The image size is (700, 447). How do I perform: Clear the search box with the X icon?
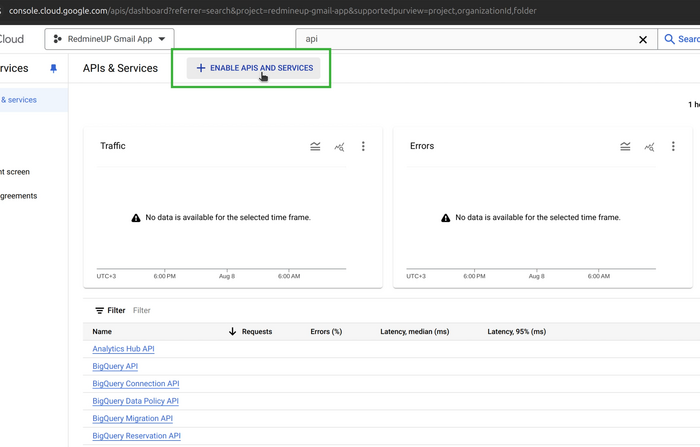643,40
